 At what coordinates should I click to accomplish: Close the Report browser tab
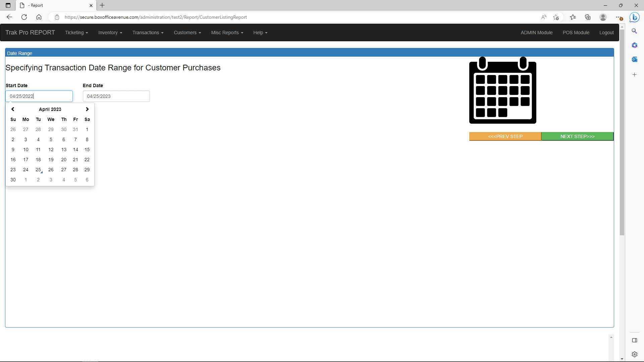[x=91, y=5]
